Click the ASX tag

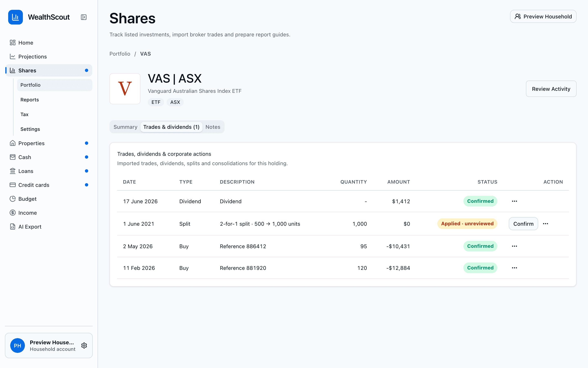[175, 102]
